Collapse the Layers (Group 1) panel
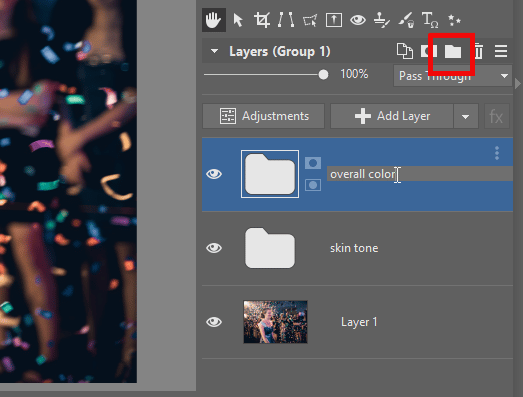The height and width of the screenshot is (397, 523). pos(214,51)
